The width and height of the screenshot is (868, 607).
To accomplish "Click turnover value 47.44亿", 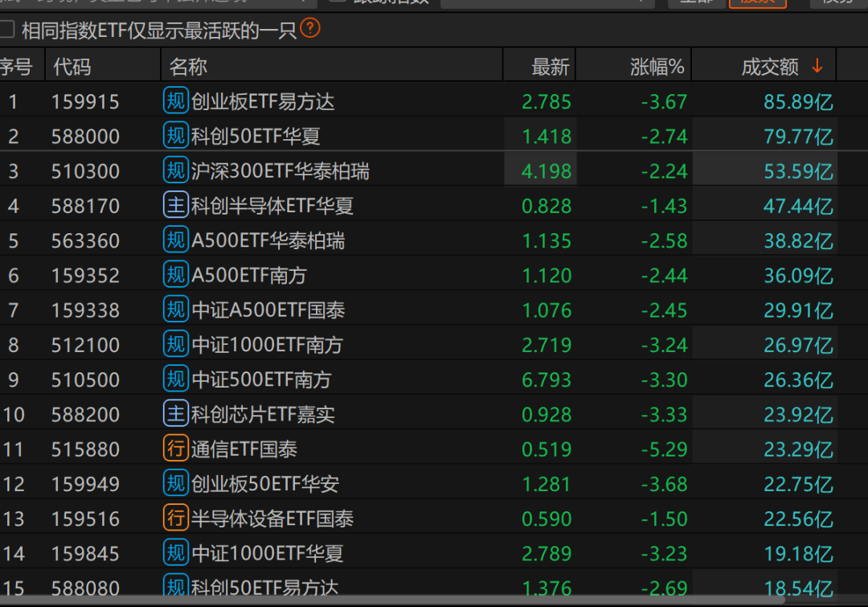I will coord(798,206).
